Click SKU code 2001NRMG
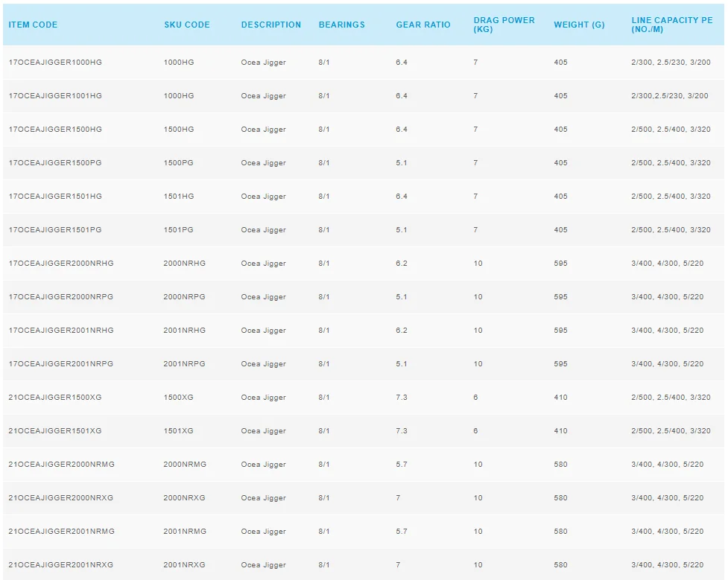The image size is (728, 580). (185, 532)
